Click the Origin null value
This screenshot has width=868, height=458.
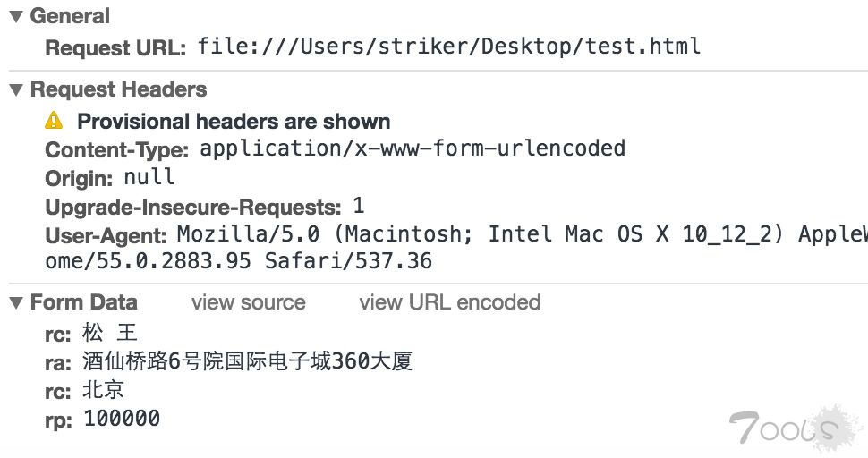149,177
